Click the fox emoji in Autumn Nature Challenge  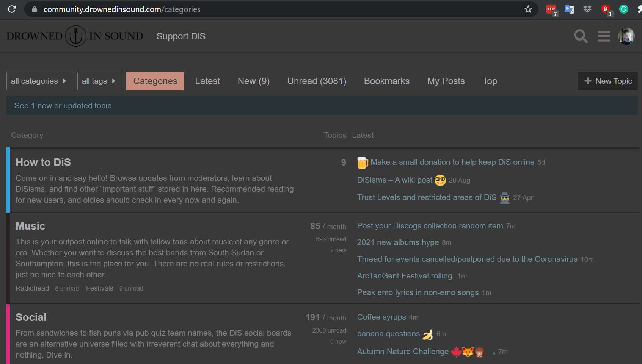[468, 352]
